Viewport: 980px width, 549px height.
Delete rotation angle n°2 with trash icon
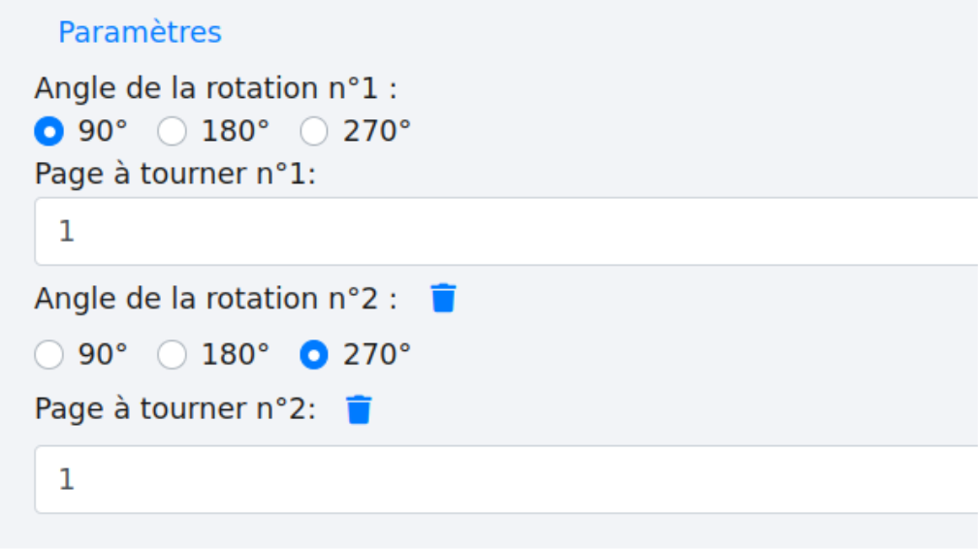[443, 298]
